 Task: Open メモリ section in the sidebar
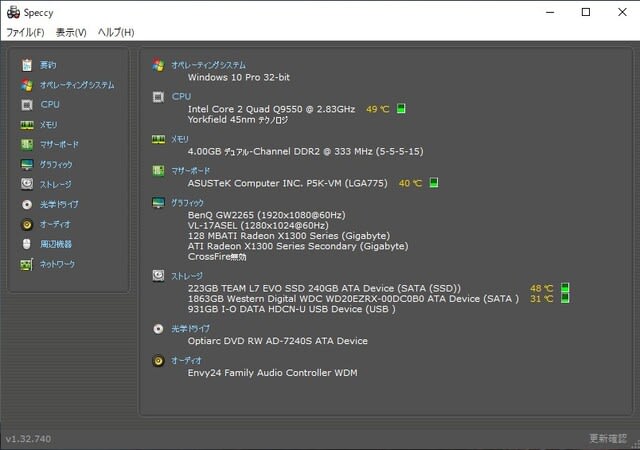tap(49, 125)
